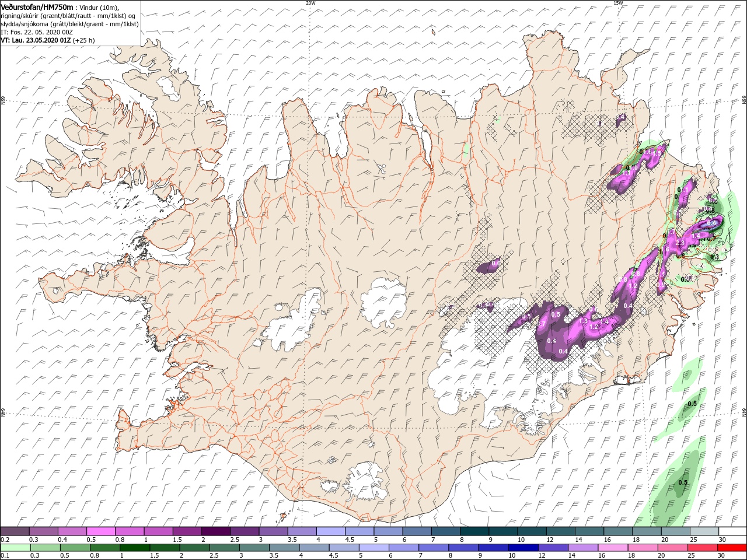Click the Veðurstofan/HM750m title text
The height and width of the screenshot is (560, 747).
click(x=37, y=6)
